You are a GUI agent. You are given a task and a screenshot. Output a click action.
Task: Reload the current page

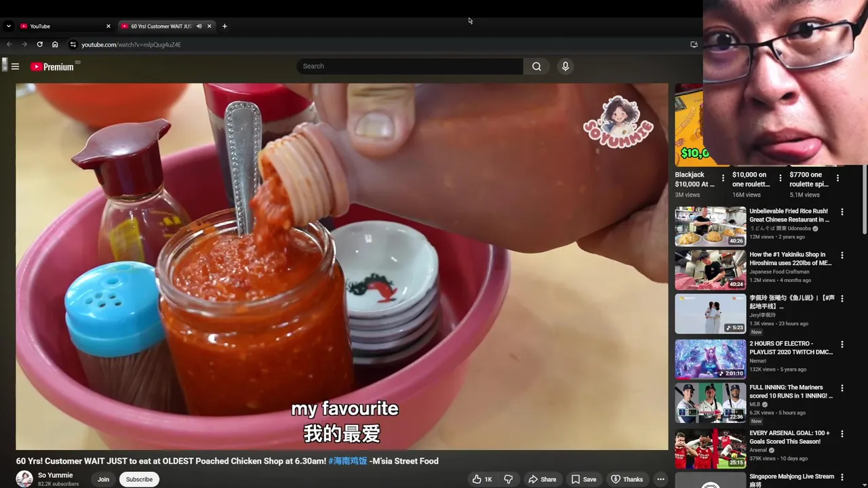point(39,44)
